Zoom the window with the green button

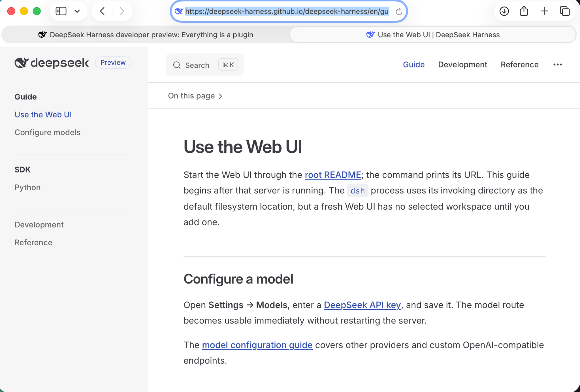[37, 11]
